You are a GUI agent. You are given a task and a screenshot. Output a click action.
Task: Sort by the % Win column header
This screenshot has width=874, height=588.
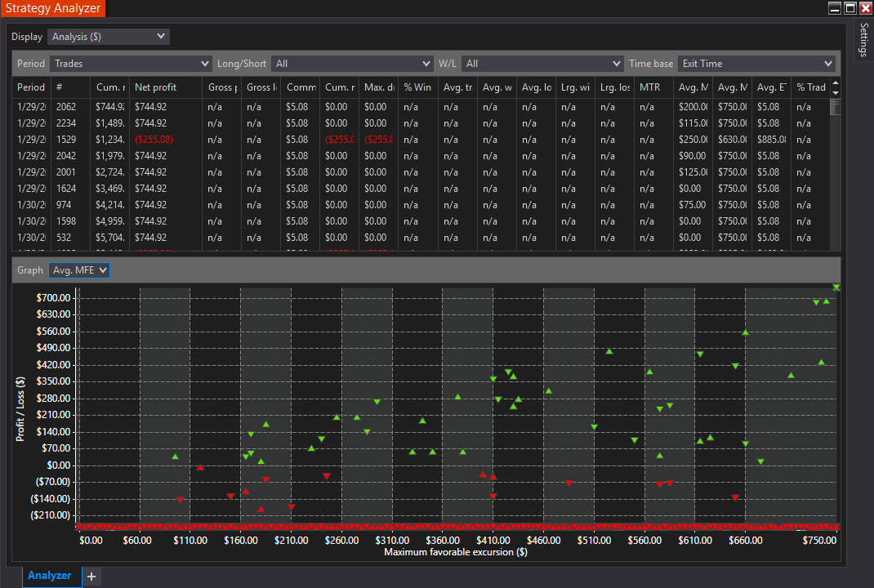pyautogui.click(x=417, y=87)
